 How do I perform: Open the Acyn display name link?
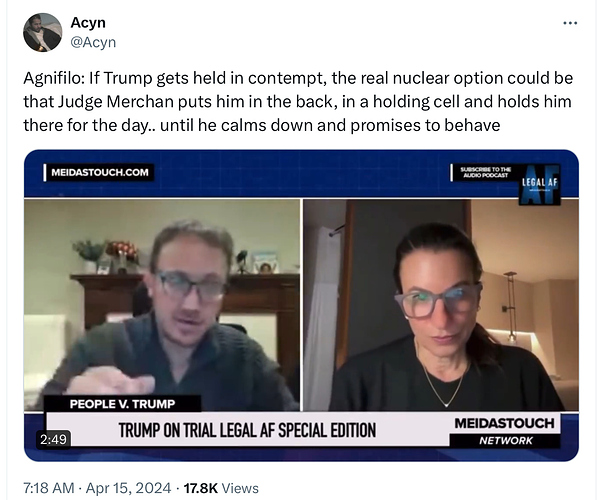coord(88,23)
